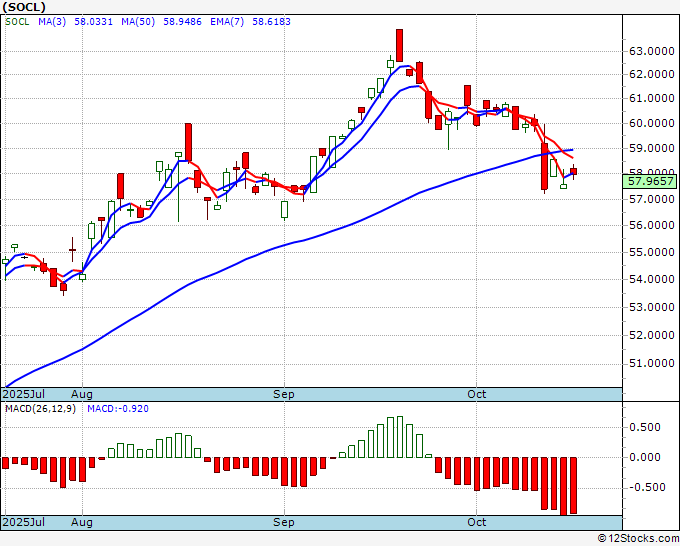Select the green SOCL legend label

point(17,22)
